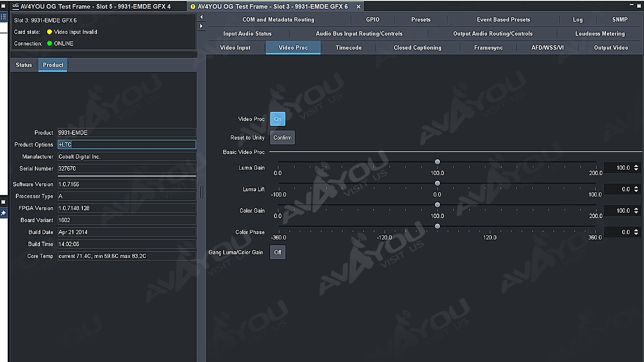Click the Product Options field
Viewport: 644px width, 362px height.
tap(127, 144)
